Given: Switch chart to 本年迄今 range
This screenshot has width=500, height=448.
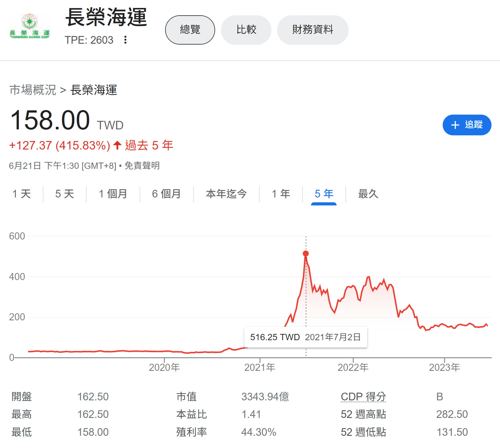Looking at the screenshot, I should (x=226, y=194).
